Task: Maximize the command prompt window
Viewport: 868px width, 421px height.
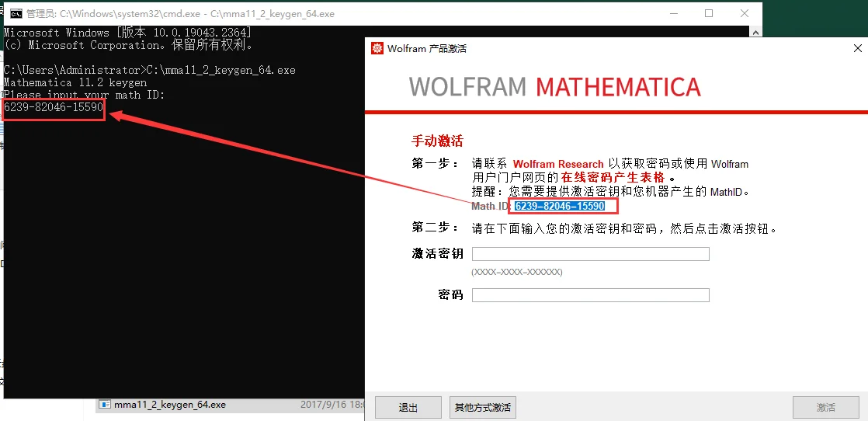Action: (x=708, y=13)
